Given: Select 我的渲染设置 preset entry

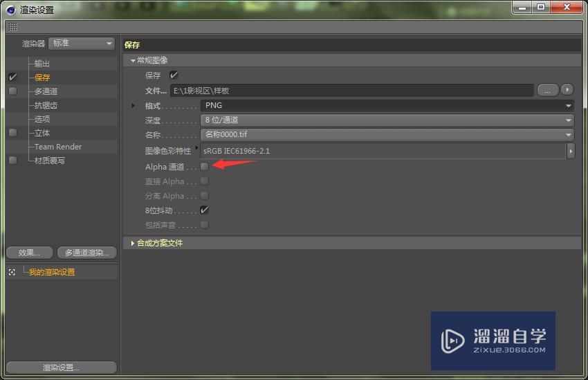Looking at the screenshot, I should tap(52, 272).
